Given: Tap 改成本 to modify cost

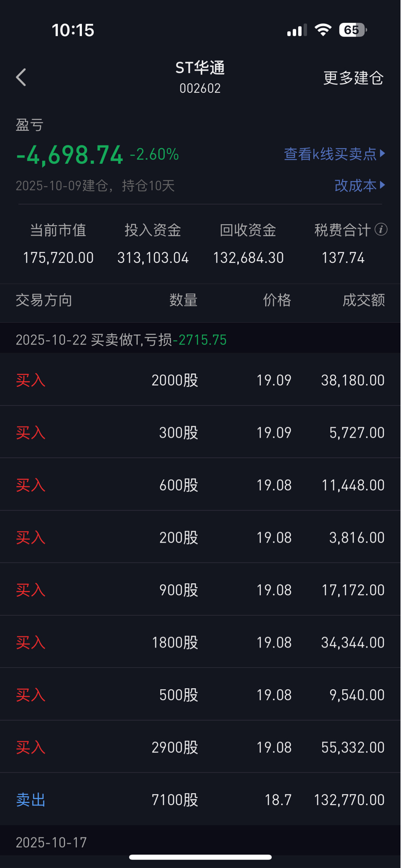Looking at the screenshot, I should coord(359,185).
